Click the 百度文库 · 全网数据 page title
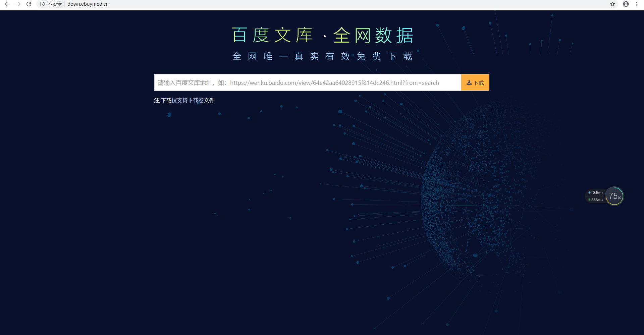Image resolution: width=644 pixels, height=335 pixels. pos(323,36)
